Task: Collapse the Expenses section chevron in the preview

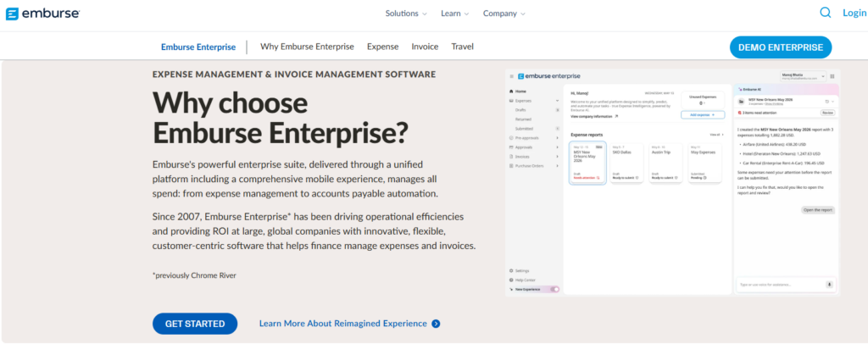Action: [x=558, y=101]
